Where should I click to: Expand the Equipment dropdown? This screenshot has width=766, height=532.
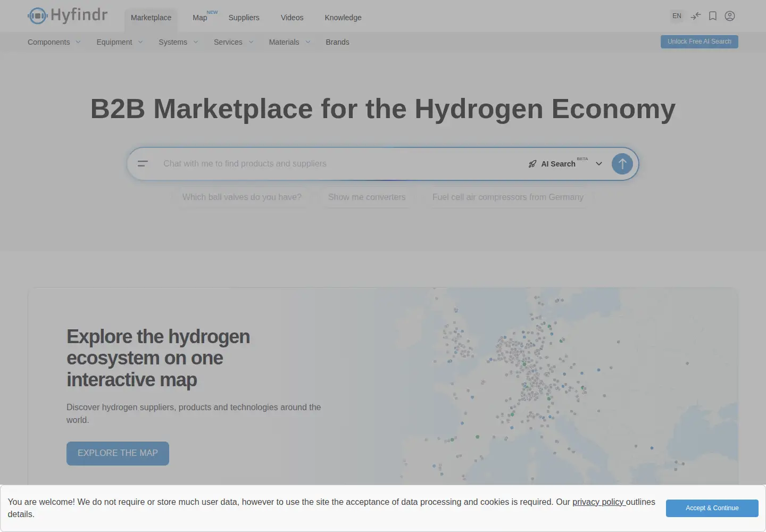coord(120,42)
